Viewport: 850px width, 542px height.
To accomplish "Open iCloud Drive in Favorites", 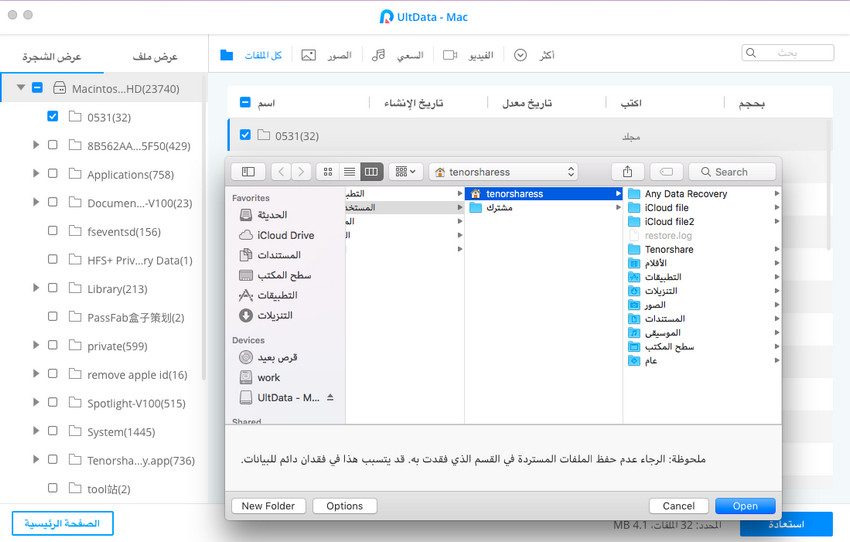I will point(276,235).
